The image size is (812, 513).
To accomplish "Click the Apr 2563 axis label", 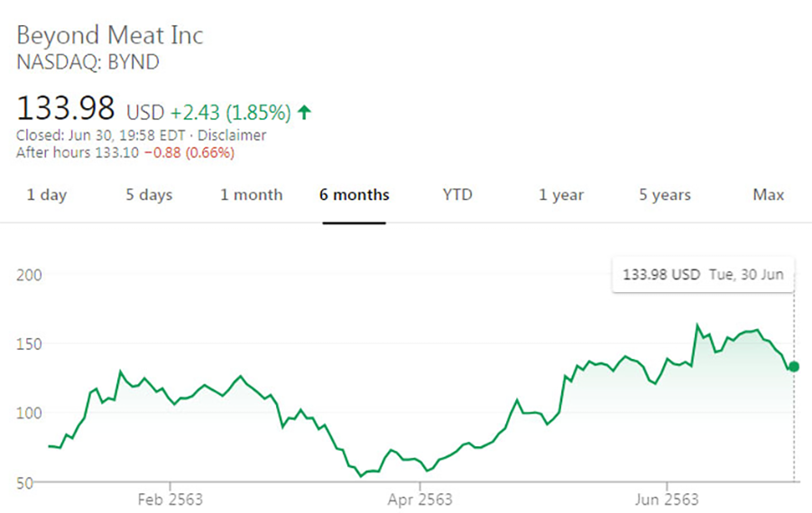I will [x=420, y=499].
